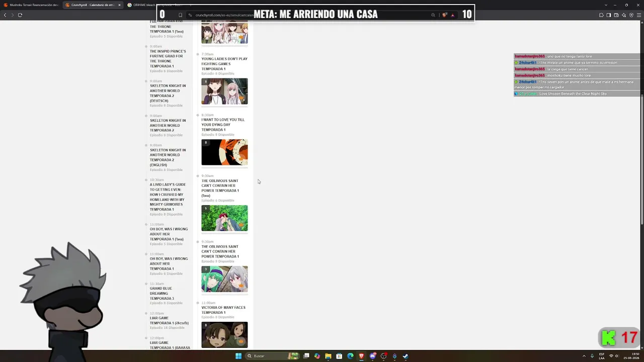
Task: Open the ESP LAA language indicator
Action: [602, 356]
